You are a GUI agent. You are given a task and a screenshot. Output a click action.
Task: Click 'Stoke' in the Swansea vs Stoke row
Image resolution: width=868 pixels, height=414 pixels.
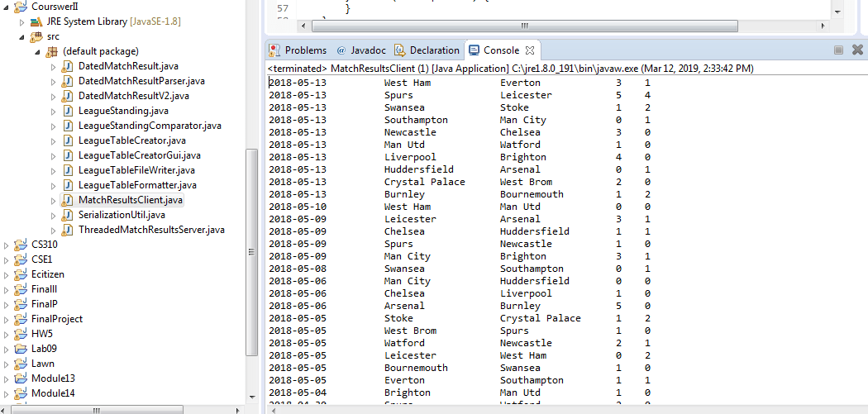(x=514, y=107)
